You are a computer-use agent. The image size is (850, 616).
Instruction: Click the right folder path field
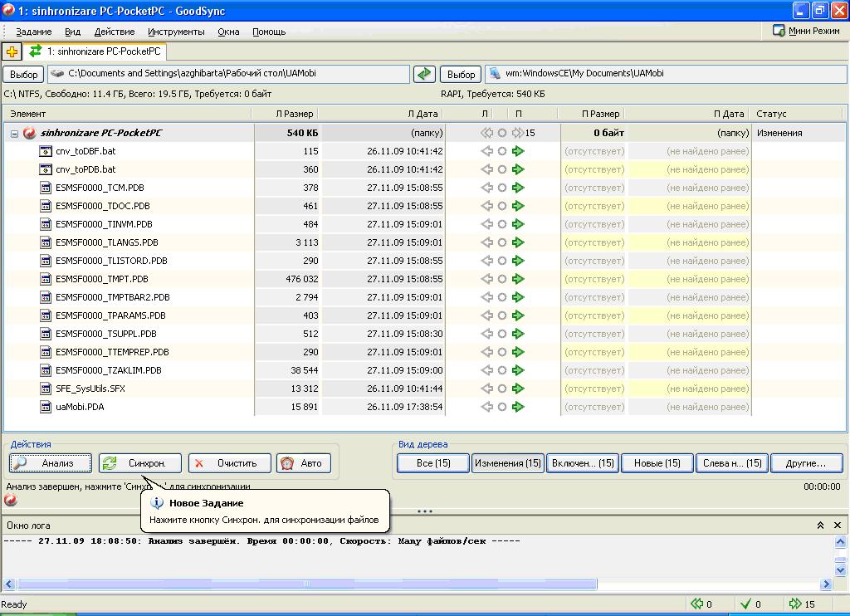click(667, 73)
